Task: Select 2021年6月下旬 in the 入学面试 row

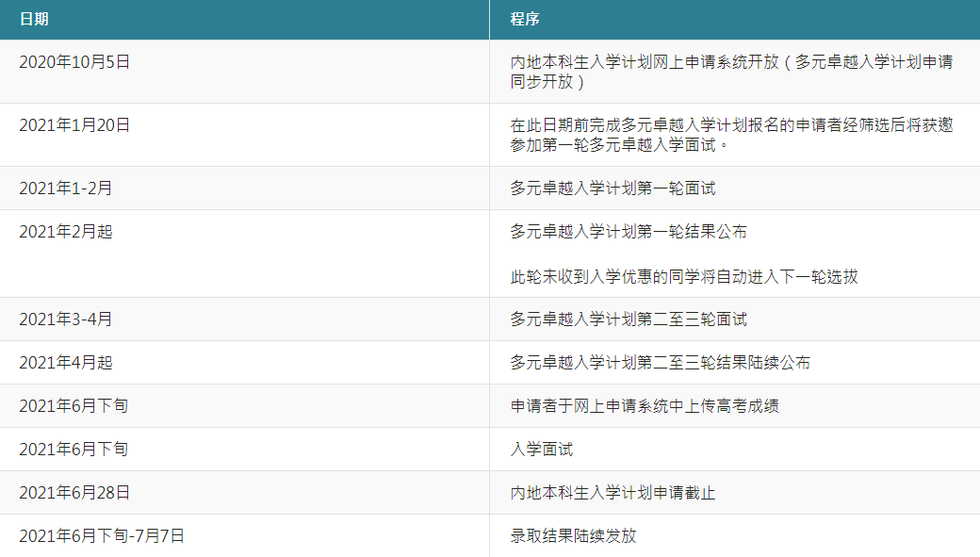Action: pos(73,449)
